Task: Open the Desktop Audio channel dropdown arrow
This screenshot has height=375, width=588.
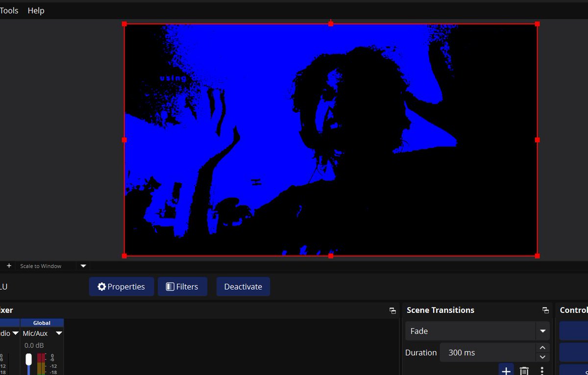Action: 15,333
